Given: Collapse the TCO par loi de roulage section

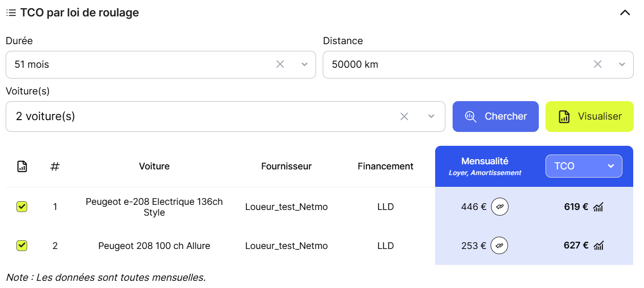Looking at the screenshot, I should tap(625, 13).
